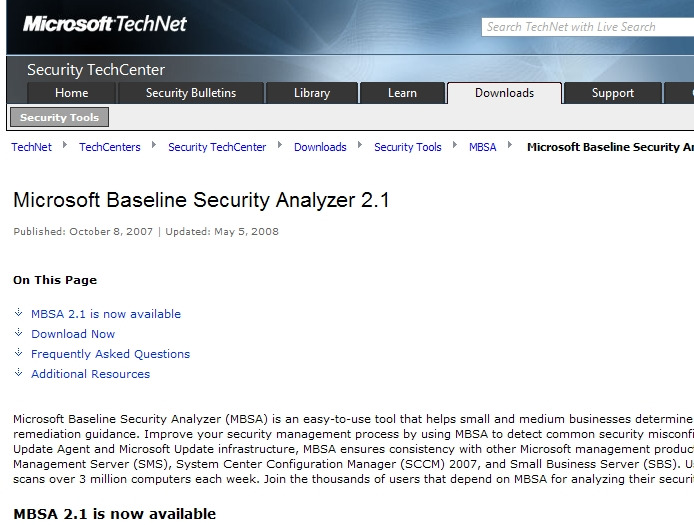Click the Security Tools breadcrumb link

tap(408, 147)
